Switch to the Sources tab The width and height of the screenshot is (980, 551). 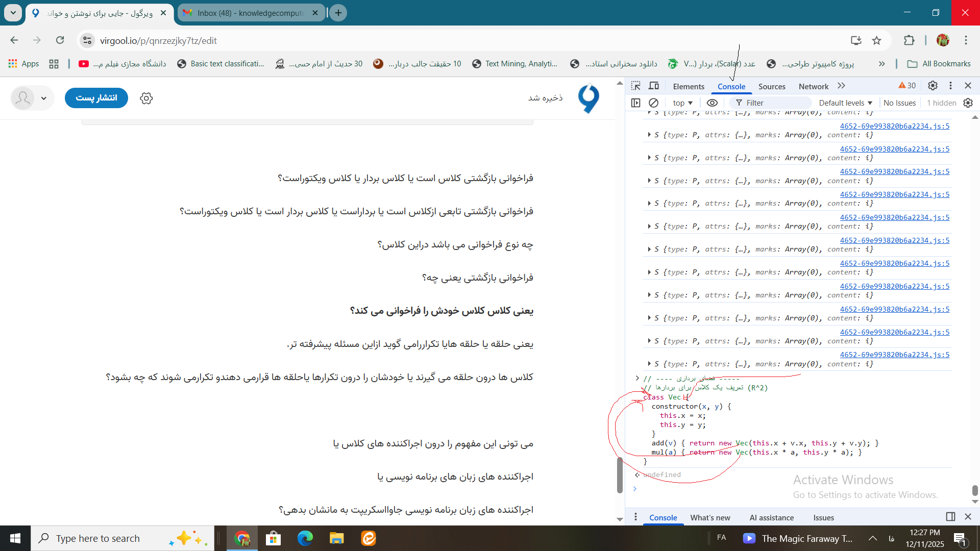771,86
